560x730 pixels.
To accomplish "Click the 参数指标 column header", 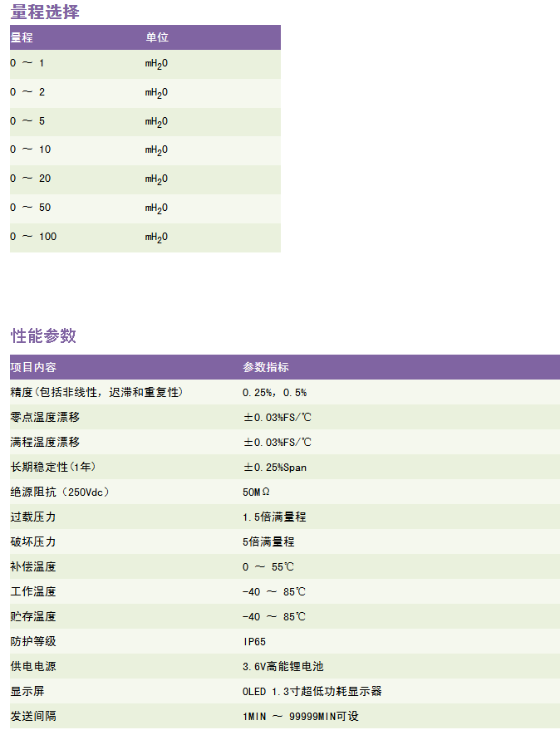I will 266,367.
